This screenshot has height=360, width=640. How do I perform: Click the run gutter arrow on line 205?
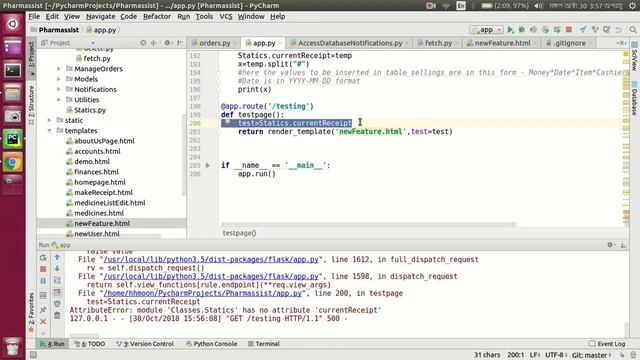click(x=208, y=165)
